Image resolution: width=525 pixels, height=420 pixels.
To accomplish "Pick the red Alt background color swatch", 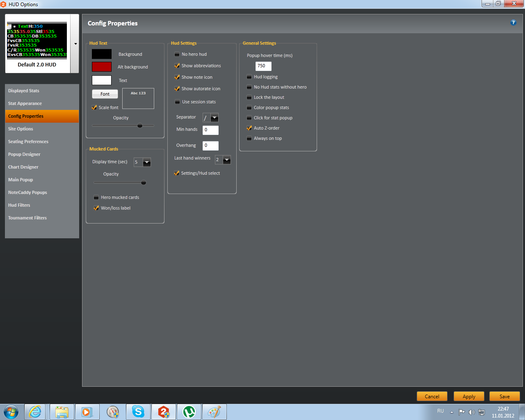I will pos(102,67).
